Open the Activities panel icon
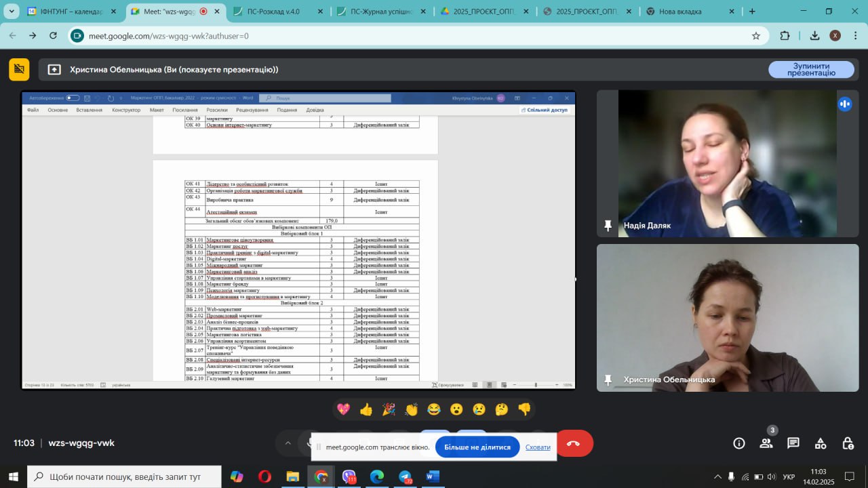This screenshot has height=488, width=868. coord(821,443)
